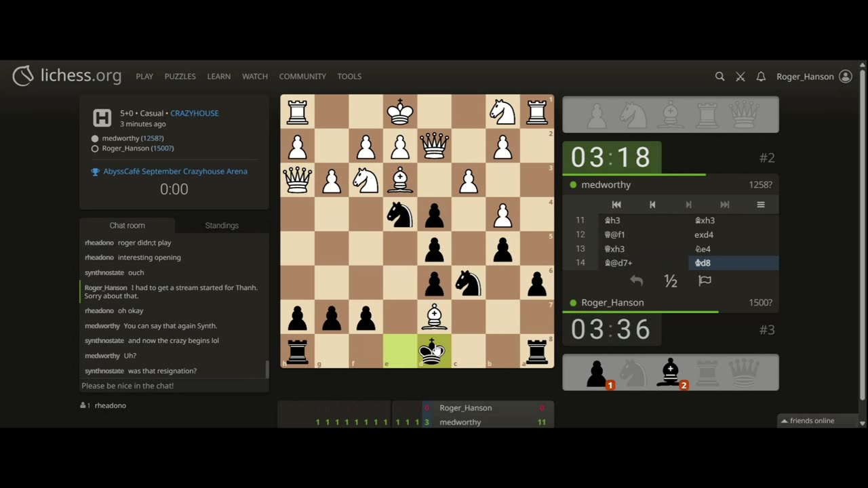Select move ♗@d7+ in move list
The image size is (868, 488).
(x=643, y=263)
